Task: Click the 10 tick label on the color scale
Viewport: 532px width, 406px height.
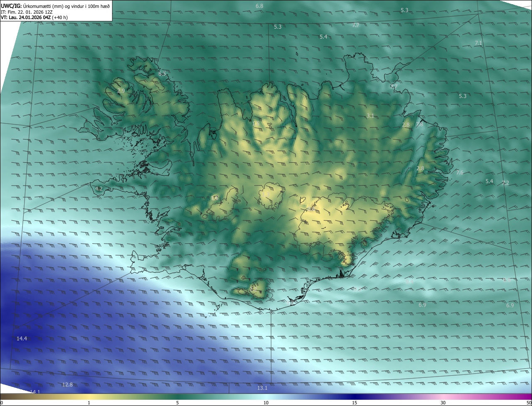Action: (266, 403)
